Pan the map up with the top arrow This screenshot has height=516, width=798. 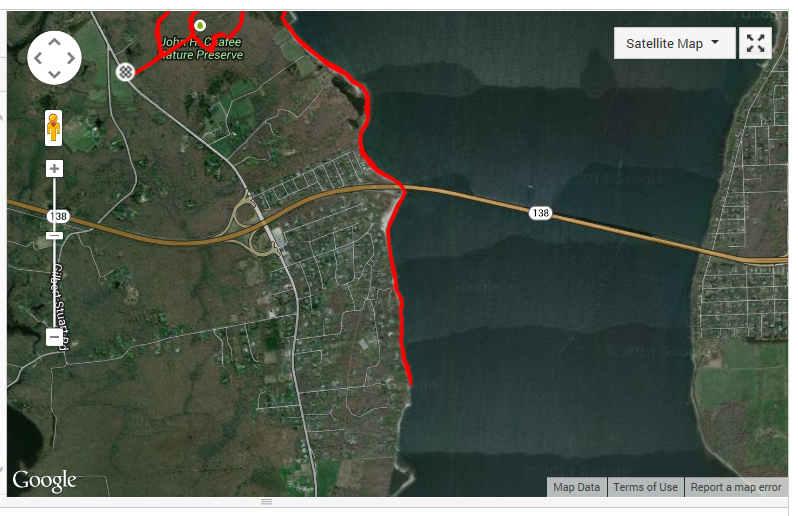54,42
